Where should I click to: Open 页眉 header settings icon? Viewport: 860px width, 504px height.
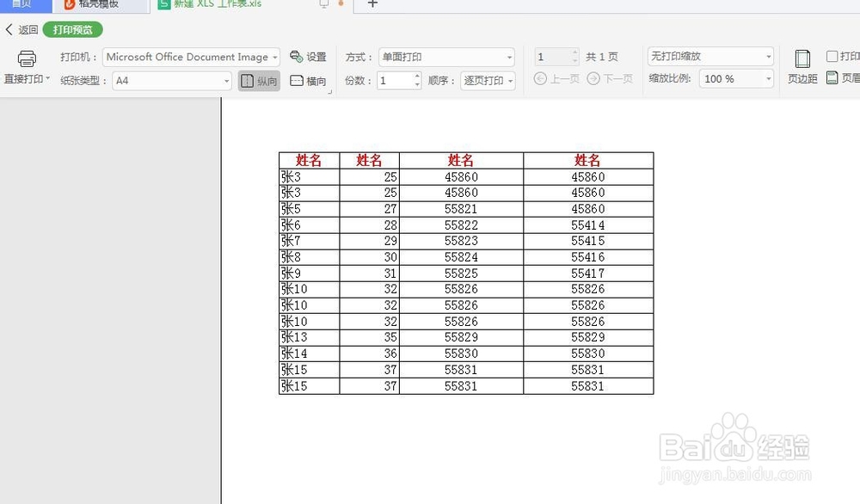point(832,78)
